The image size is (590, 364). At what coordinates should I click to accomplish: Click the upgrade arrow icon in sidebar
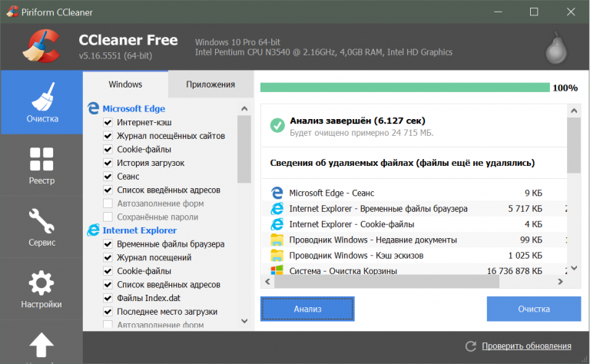41,345
